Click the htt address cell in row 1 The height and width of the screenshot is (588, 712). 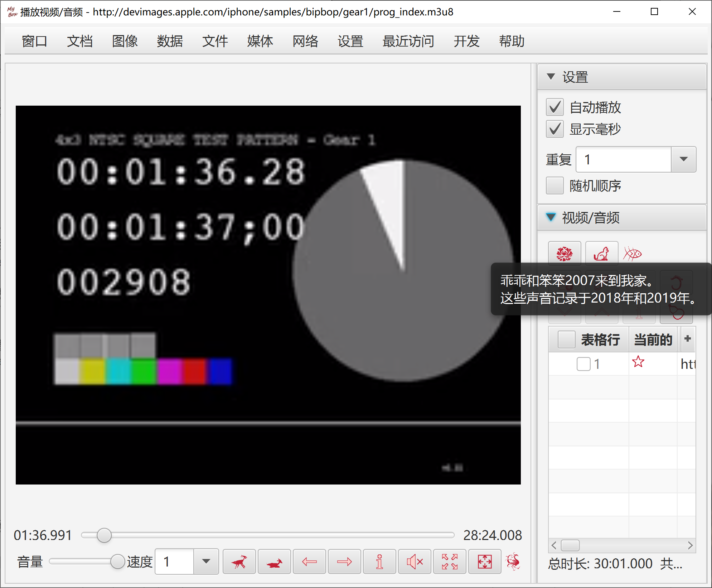[687, 364]
